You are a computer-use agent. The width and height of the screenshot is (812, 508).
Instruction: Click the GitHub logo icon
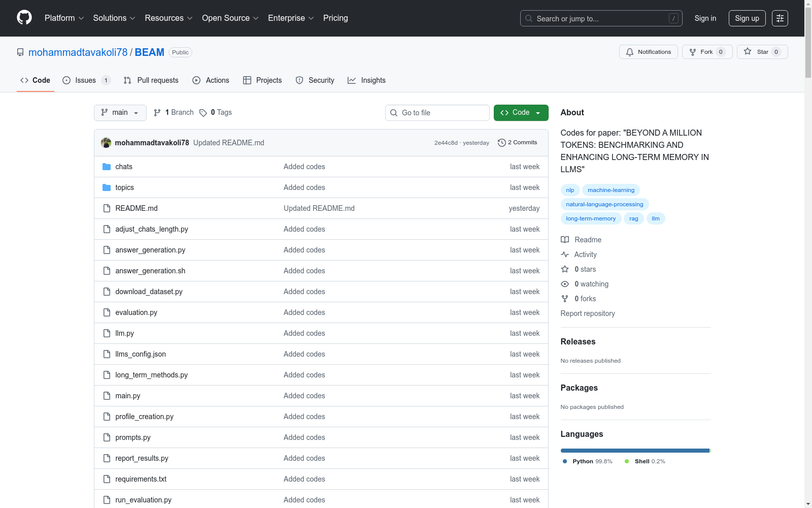click(24, 18)
